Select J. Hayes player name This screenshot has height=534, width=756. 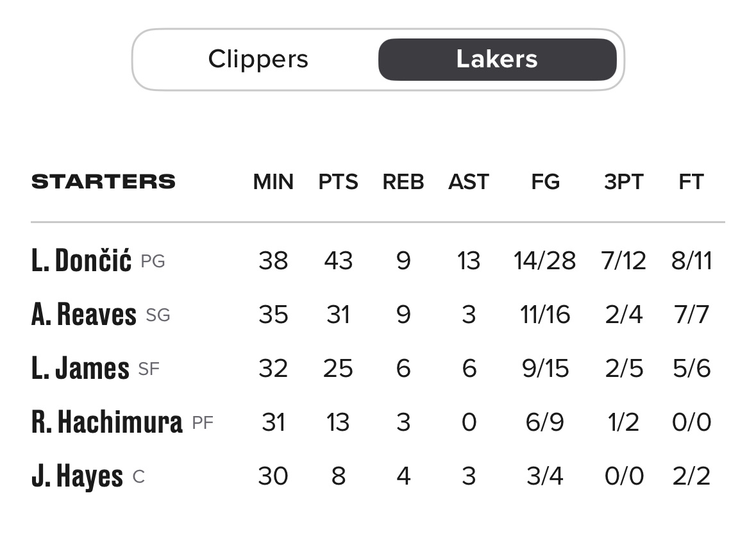coord(77,476)
